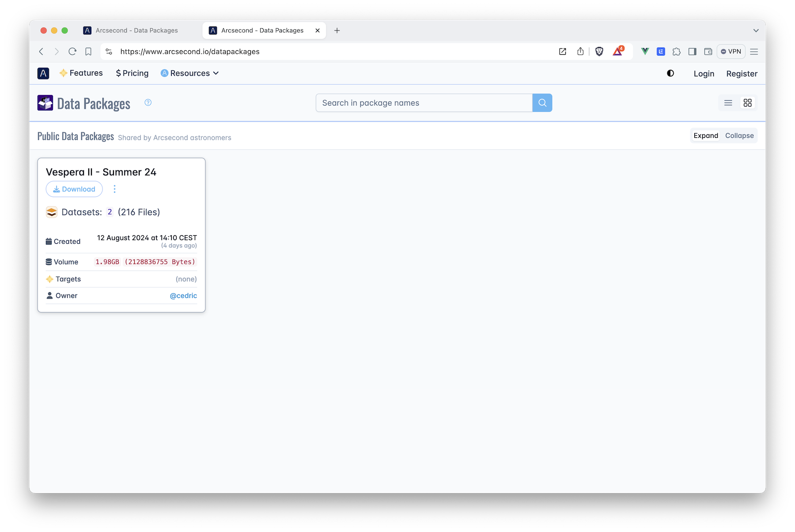The width and height of the screenshot is (795, 532).
Task: Toggle the Brave Shields lion icon
Action: coord(599,51)
